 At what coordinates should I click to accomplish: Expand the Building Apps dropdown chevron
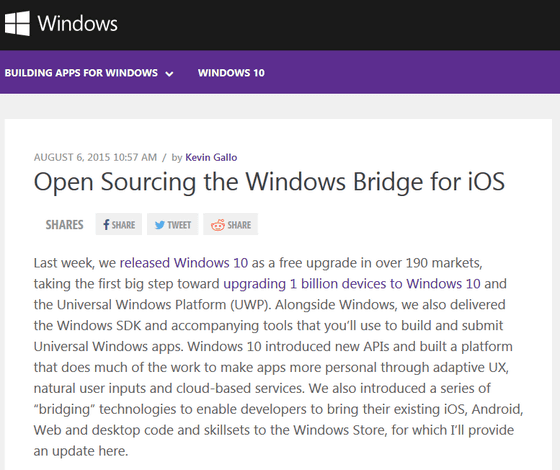169,74
